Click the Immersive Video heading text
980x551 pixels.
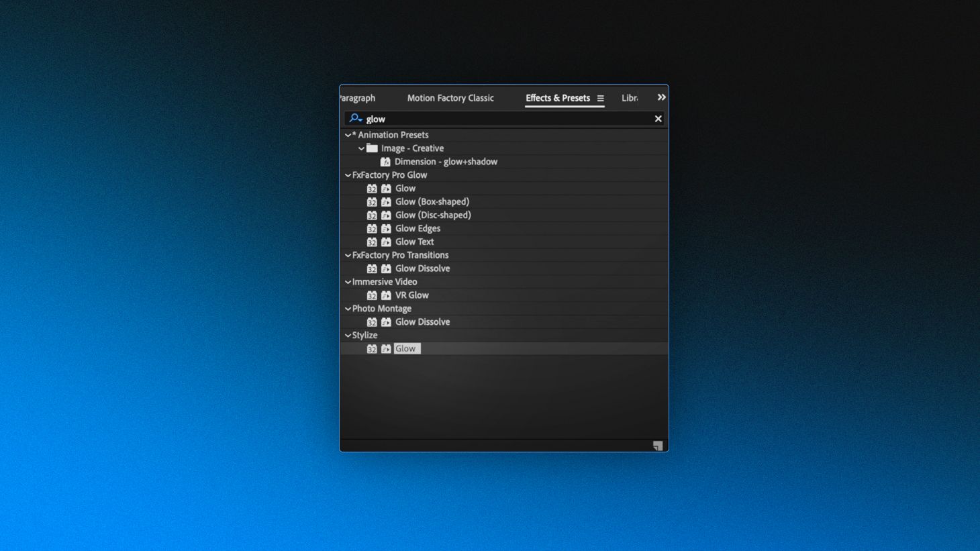(x=385, y=282)
